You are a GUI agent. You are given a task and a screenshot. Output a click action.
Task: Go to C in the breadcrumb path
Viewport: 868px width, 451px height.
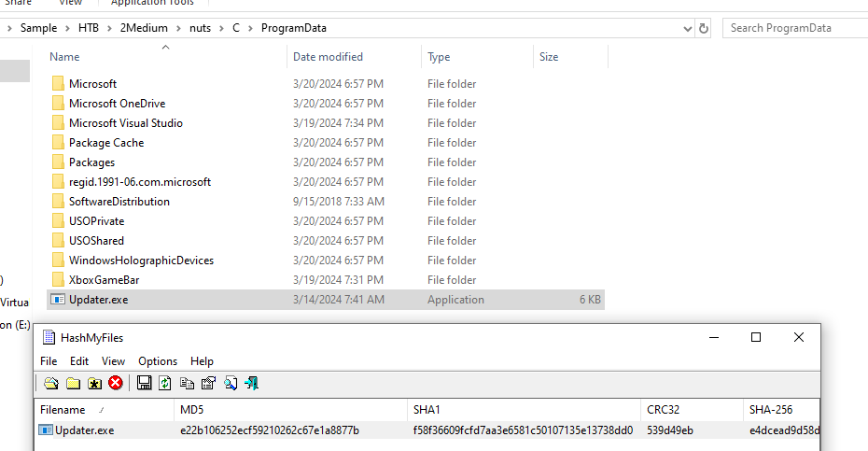click(236, 28)
